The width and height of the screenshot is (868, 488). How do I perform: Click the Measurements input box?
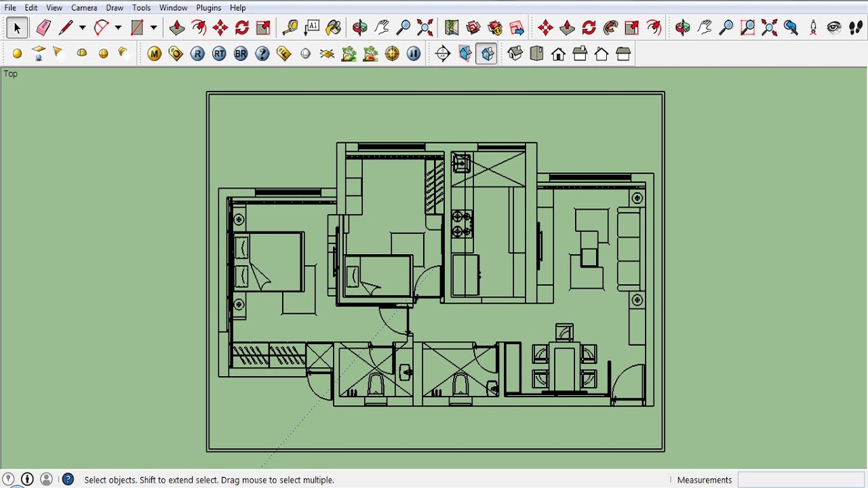pos(800,480)
